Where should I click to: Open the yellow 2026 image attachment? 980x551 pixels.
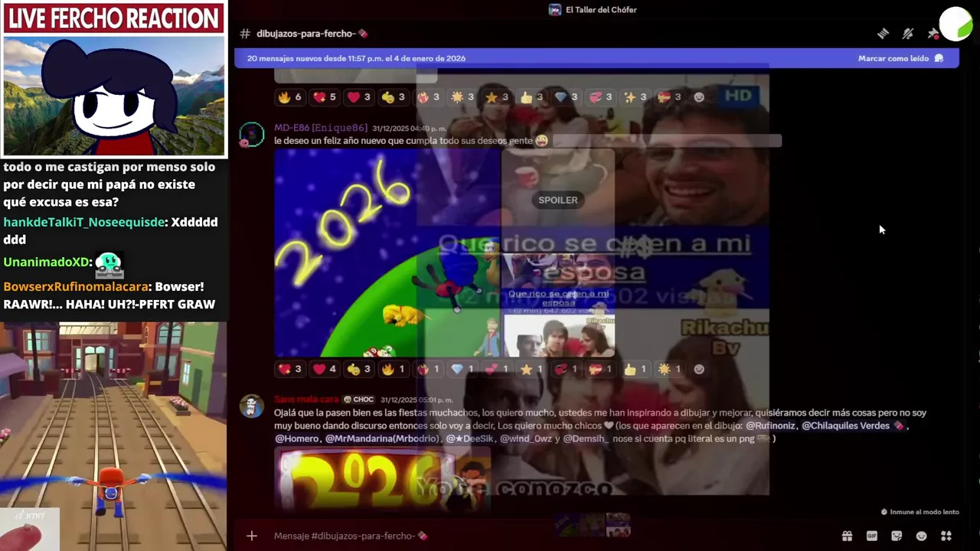point(382,479)
